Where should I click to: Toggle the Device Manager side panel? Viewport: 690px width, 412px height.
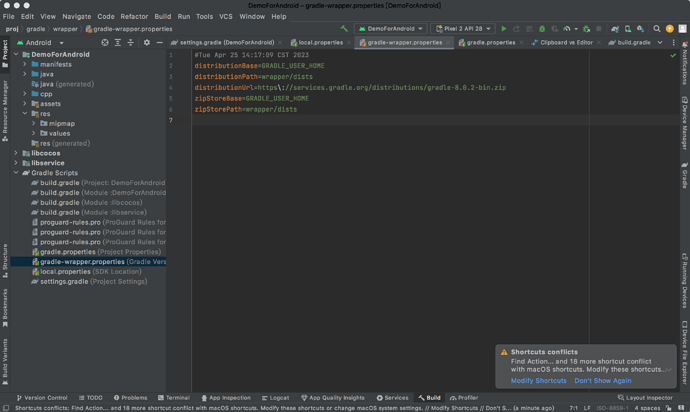[684, 123]
